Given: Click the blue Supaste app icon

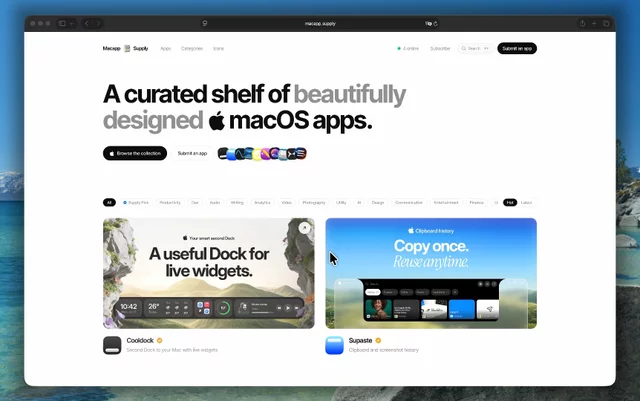Looking at the screenshot, I should (334, 345).
